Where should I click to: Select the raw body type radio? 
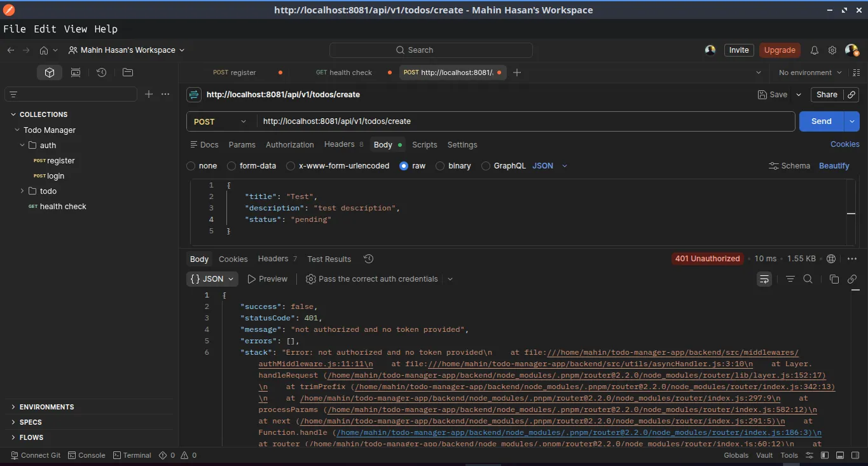(404, 166)
